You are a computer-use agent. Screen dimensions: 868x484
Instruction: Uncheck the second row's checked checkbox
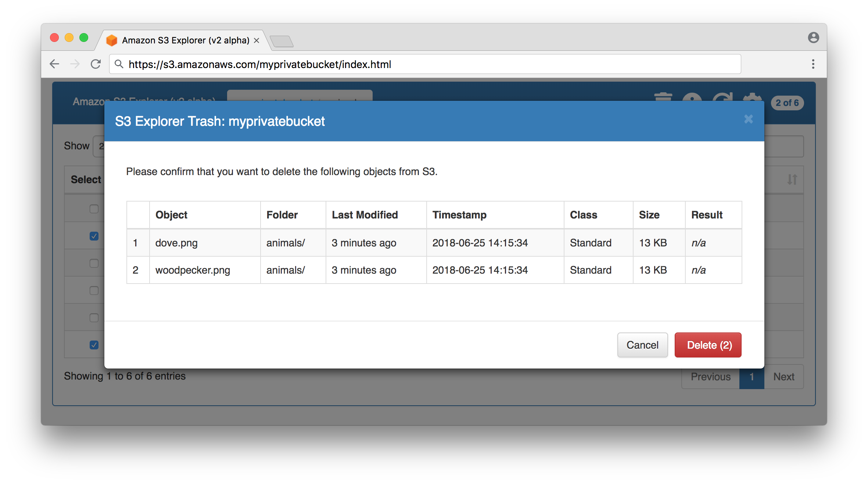click(94, 236)
